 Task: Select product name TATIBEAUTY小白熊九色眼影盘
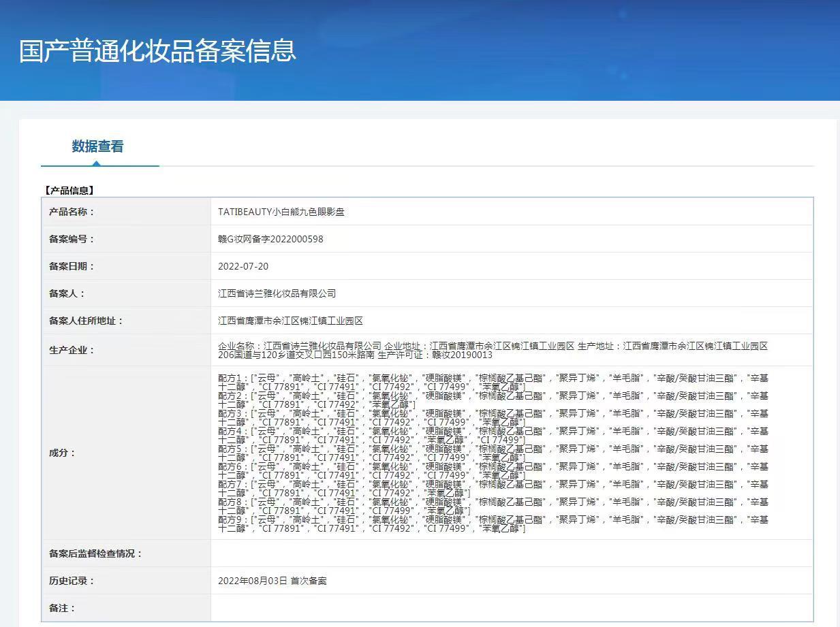coord(281,212)
